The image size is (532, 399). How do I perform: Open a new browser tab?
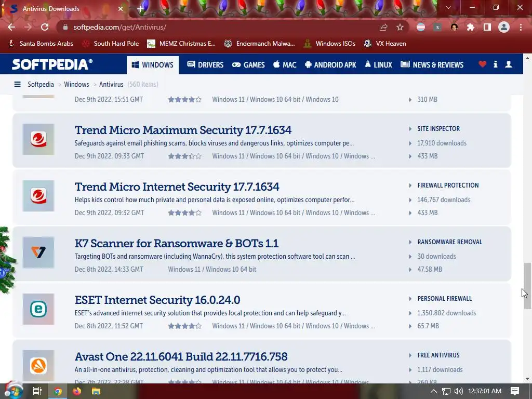click(x=140, y=9)
